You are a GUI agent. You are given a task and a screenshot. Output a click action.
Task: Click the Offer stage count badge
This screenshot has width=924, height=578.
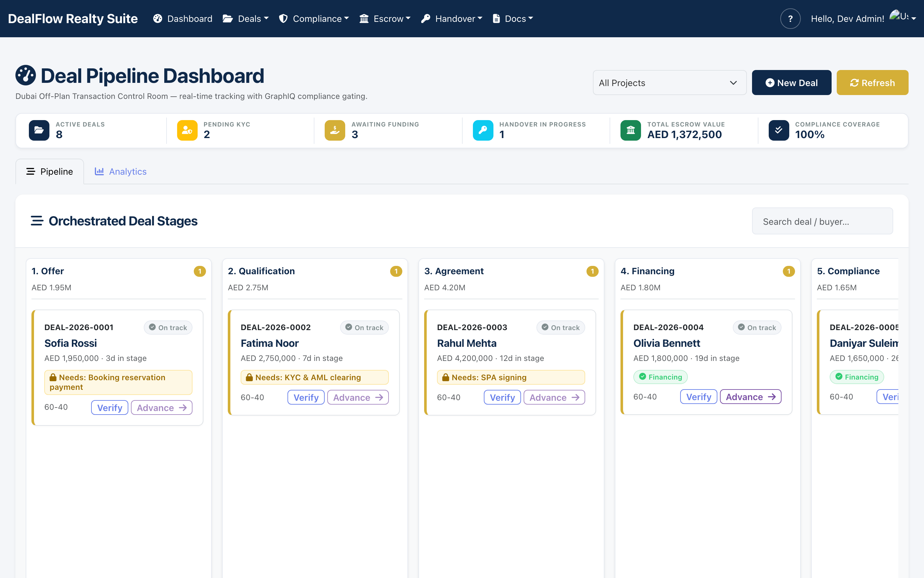pyautogui.click(x=200, y=271)
